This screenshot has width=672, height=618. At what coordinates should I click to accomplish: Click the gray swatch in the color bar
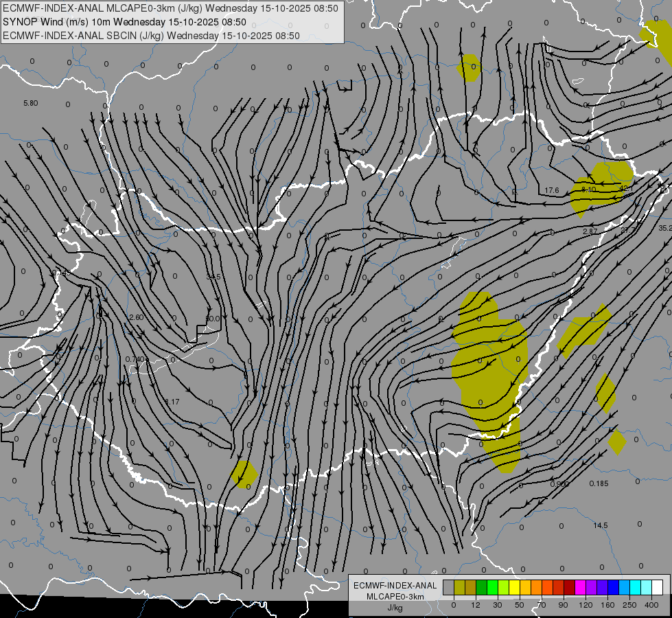click(x=448, y=587)
